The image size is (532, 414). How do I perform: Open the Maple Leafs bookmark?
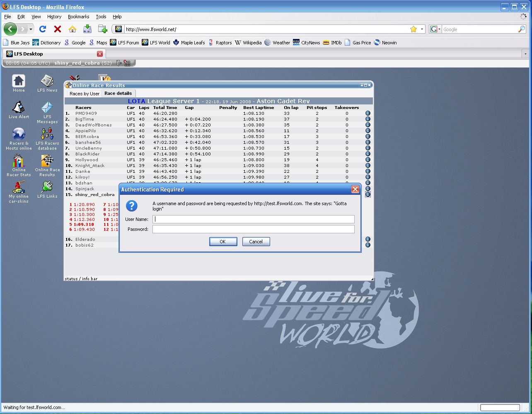pos(189,42)
